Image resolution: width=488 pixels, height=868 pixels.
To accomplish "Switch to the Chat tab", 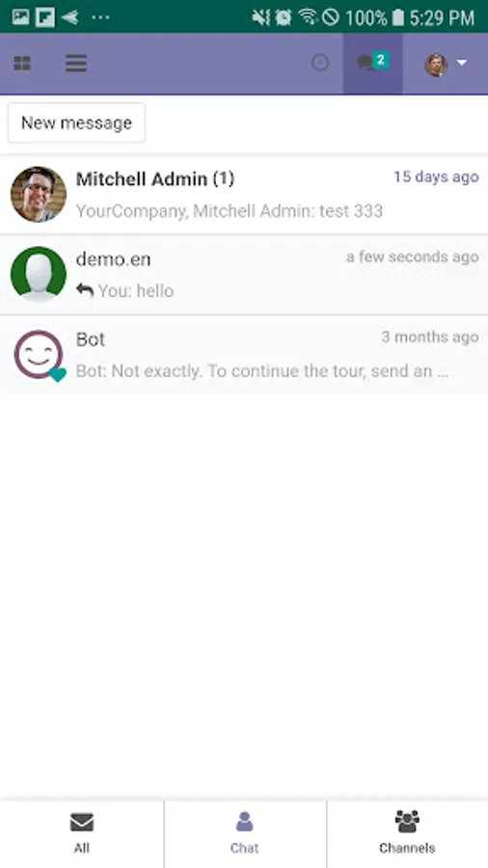I will click(x=244, y=833).
